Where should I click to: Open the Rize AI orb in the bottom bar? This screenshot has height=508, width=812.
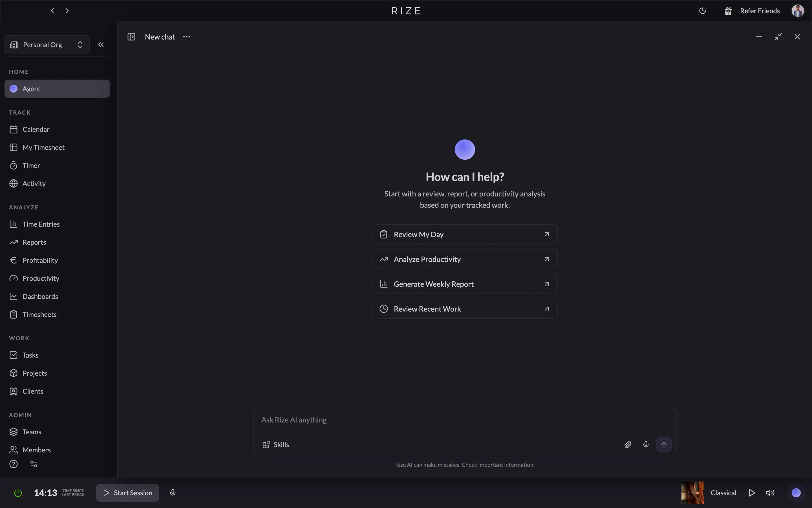(x=796, y=493)
